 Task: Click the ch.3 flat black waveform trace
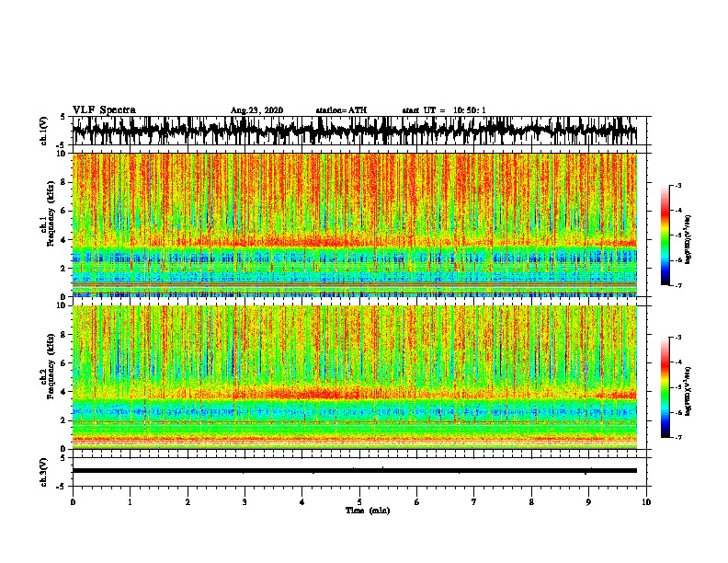354,471
